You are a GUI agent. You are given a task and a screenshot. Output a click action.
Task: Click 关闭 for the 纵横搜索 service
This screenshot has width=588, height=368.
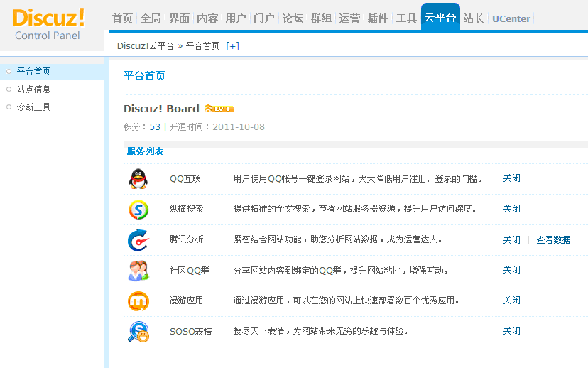511,209
